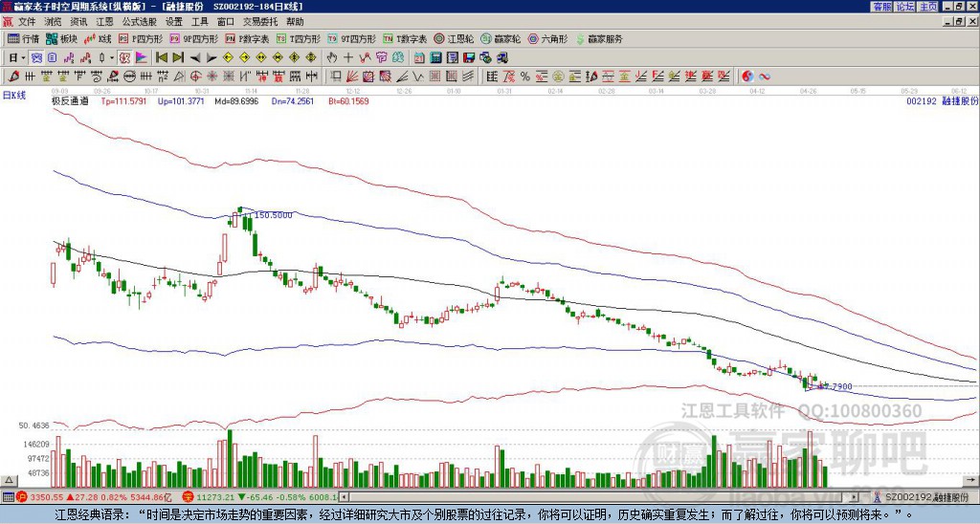This screenshot has width=980, height=524.
Task: Click the colored flag icon
Action: [142, 58]
